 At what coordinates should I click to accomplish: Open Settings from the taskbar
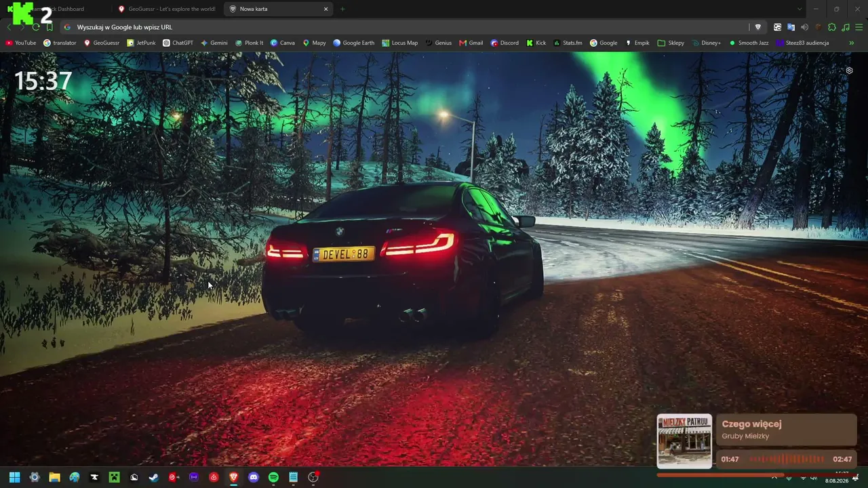35,477
